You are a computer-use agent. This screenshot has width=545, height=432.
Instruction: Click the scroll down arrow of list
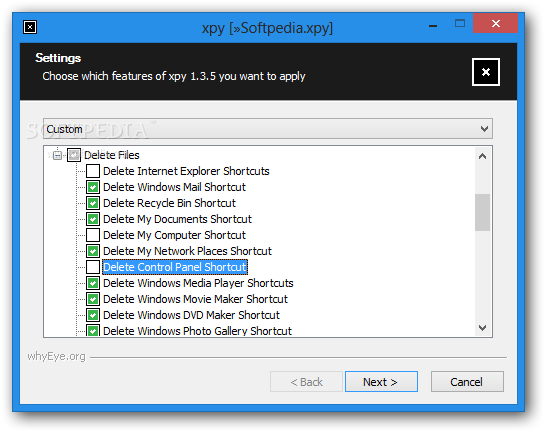point(482,327)
